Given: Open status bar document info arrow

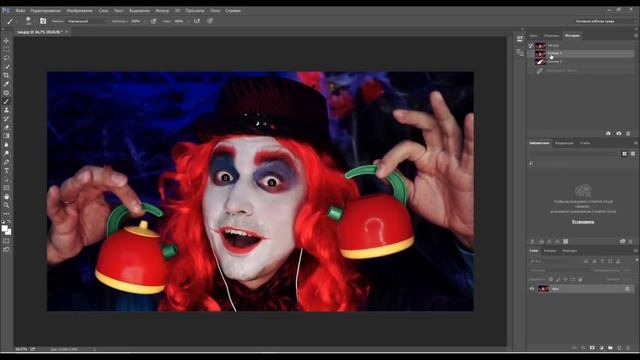Looking at the screenshot, I should tap(95, 349).
